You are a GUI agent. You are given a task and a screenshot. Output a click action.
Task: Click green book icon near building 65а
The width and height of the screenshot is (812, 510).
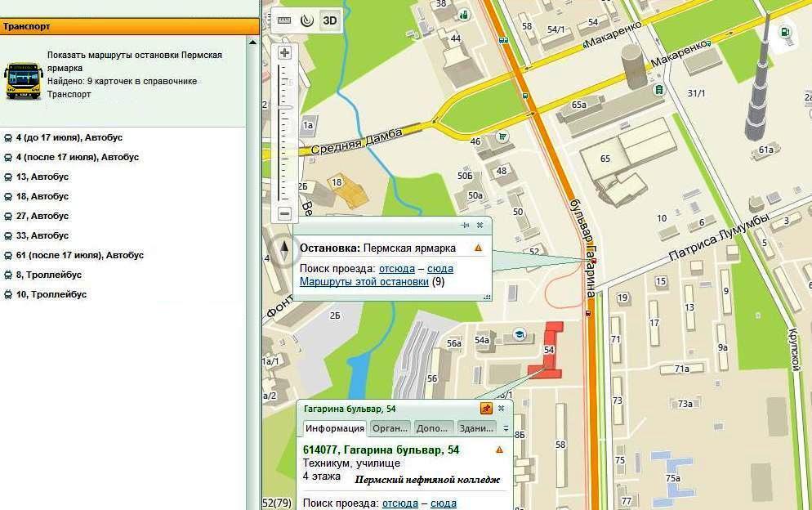(658, 90)
